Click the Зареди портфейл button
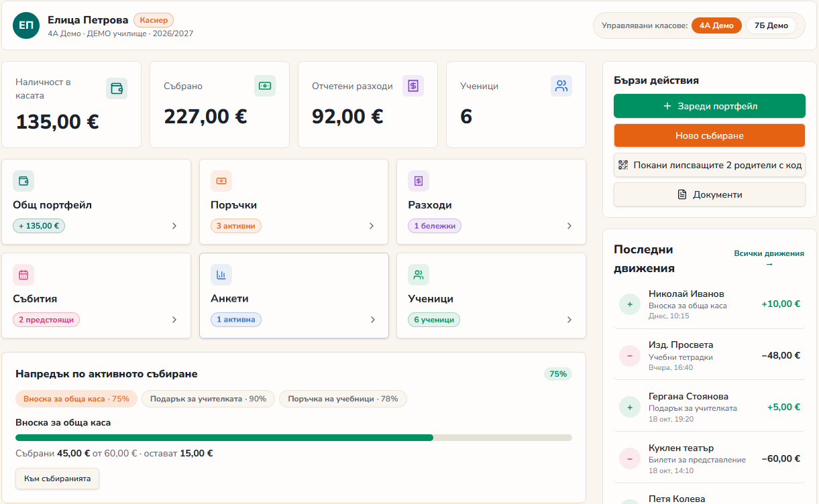The width and height of the screenshot is (819, 504). tap(710, 106)
